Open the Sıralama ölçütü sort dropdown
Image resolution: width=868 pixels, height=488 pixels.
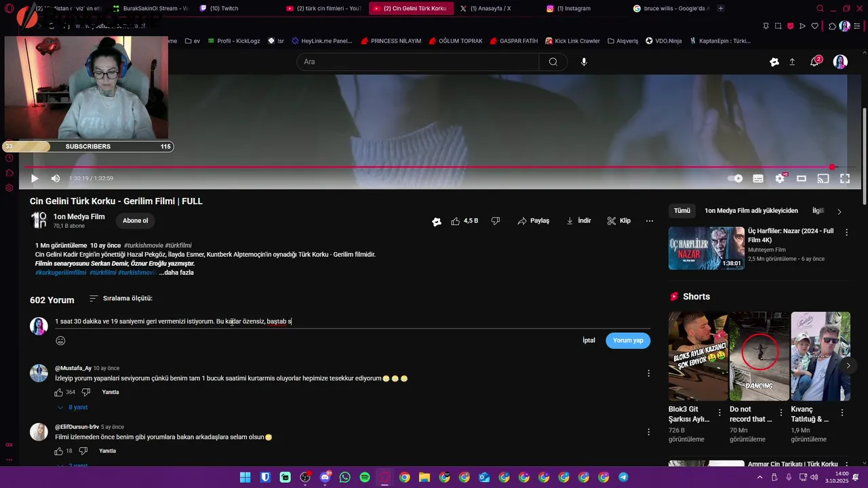[x=121, y=298]
